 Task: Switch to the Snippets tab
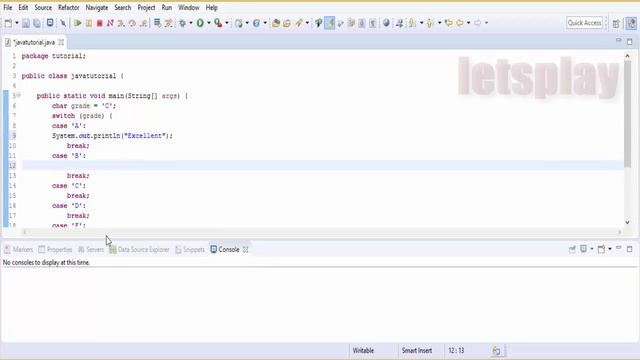190,249
